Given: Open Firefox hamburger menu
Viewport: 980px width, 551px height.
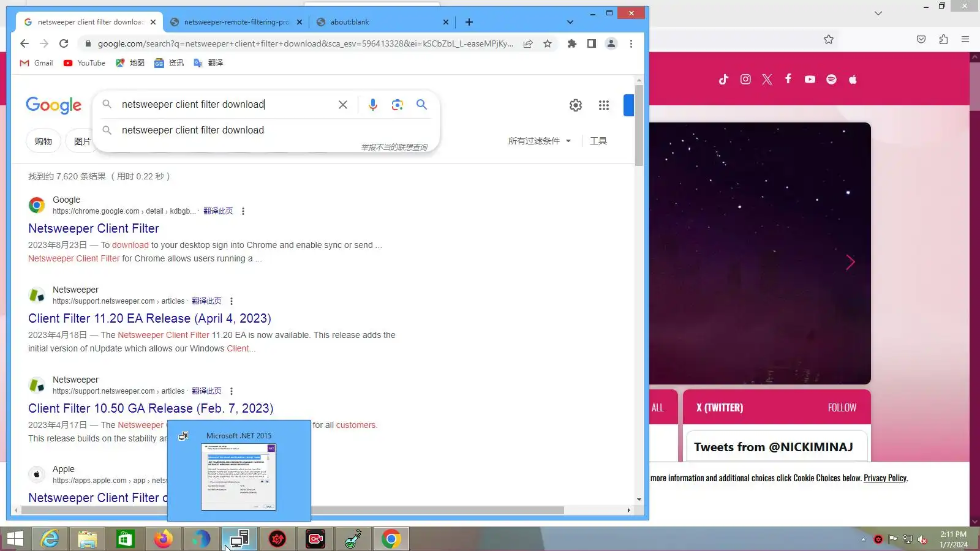Looking at the screenshot, I should 965,39.
